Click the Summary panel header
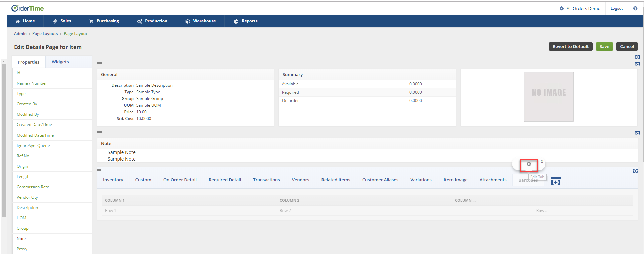The image size is (644, 254). 367,74
